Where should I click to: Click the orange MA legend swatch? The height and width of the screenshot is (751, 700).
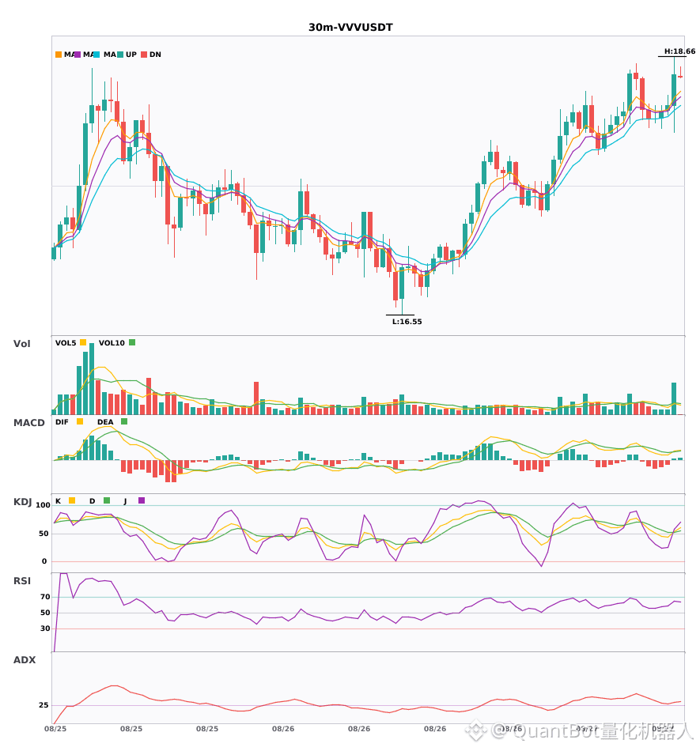tap(59, 55)
